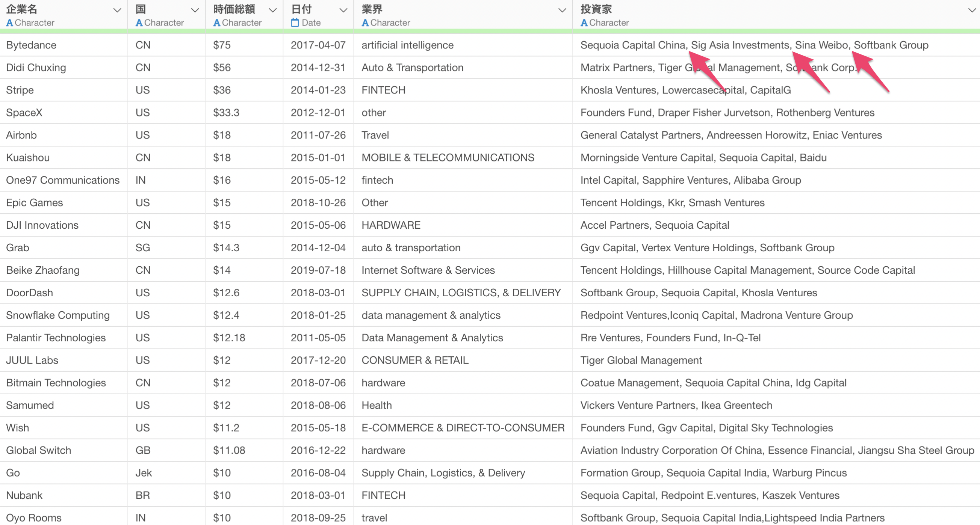Click the Character type icon under 業界
The image size is (980, 525).
pyautogui.click(x=365, y=23)
